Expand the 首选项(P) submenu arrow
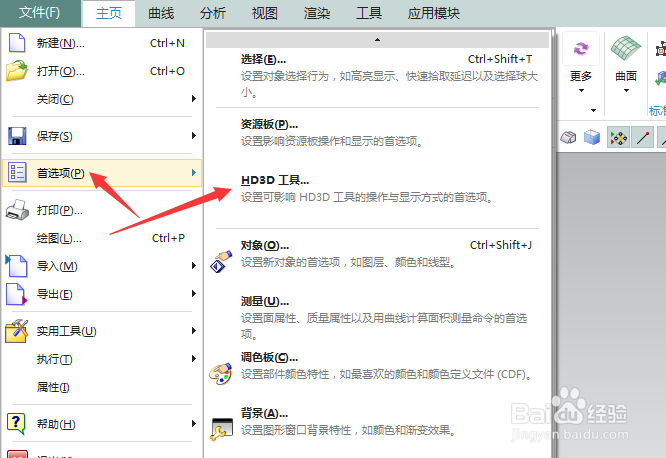Image resolution: width=666 pixels, height=458 pixels. (194, 172)
